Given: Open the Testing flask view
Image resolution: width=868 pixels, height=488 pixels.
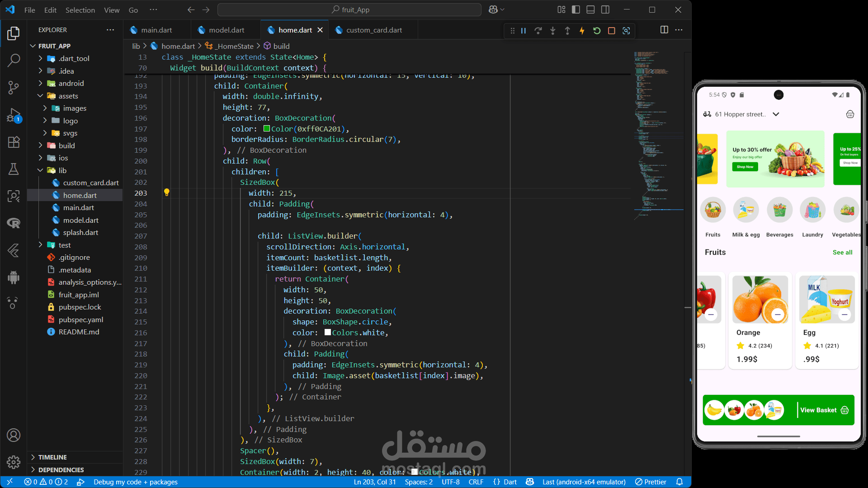Looking at the screenshot, I should pos(14,169).
